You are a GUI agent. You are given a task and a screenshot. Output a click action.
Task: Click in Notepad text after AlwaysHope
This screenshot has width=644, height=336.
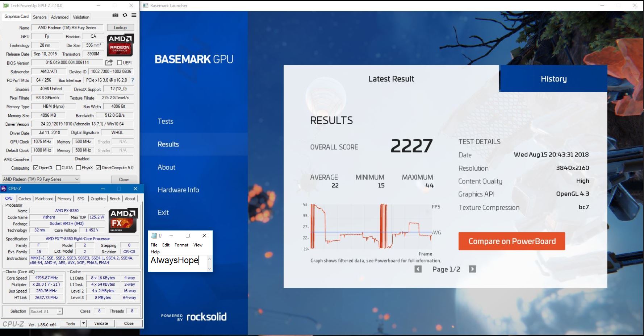[x=199, y=260]
